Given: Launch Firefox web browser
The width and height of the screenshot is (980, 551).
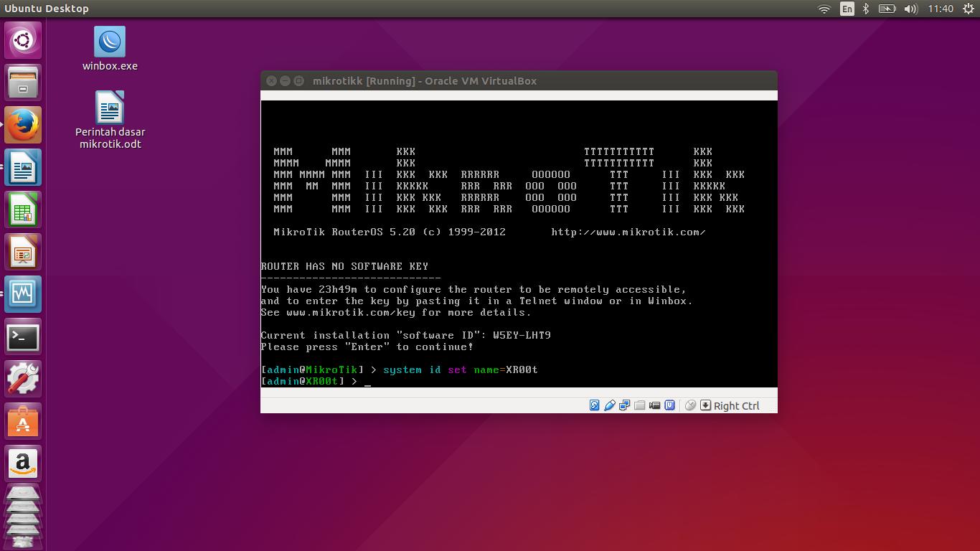Looking at the screenshot, I should (x=23, y=125).
